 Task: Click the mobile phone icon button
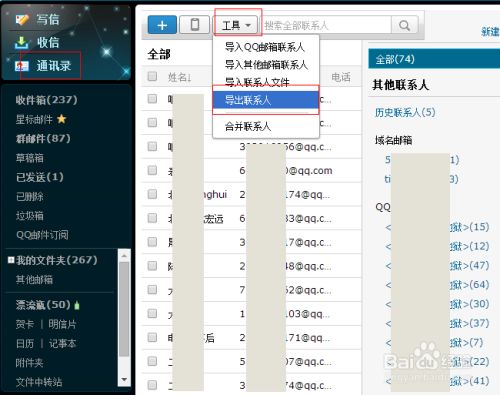point(195,25)
